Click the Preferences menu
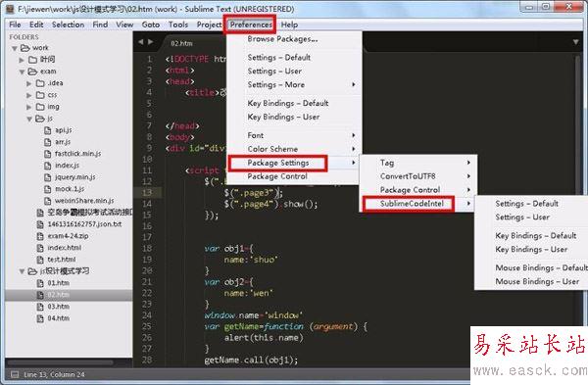Screen dimensions: 588x385 [251, 24]
